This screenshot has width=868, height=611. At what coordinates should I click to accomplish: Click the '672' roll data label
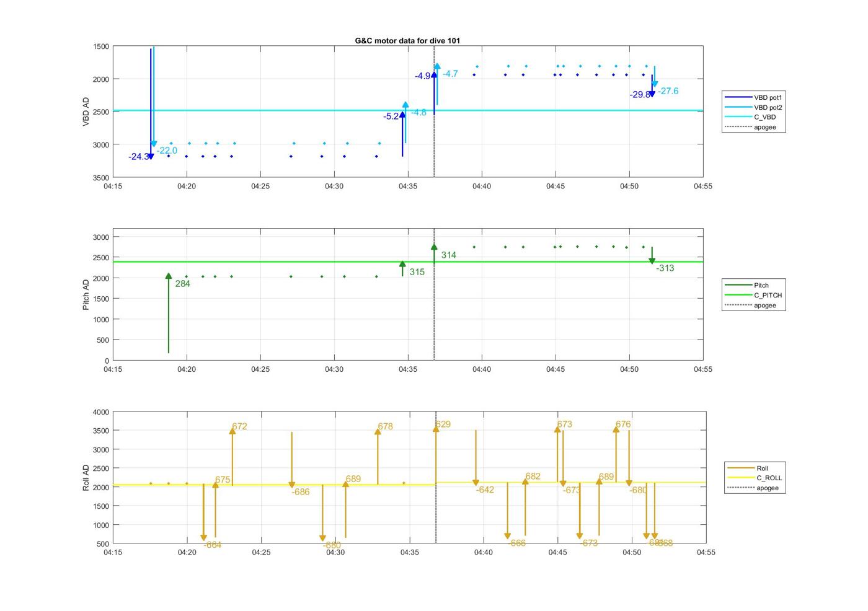239,426
